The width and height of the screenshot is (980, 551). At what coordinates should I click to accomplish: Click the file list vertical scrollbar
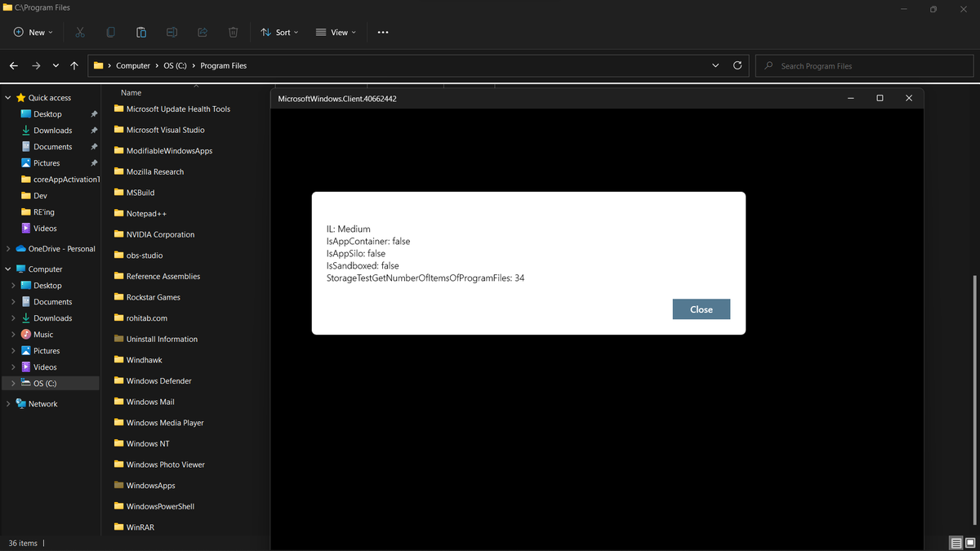[976, 400]
